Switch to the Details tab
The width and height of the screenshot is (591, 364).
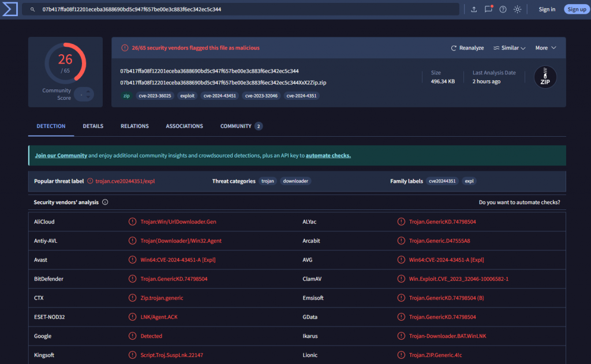pyautogui.click(x=93, y=126)
